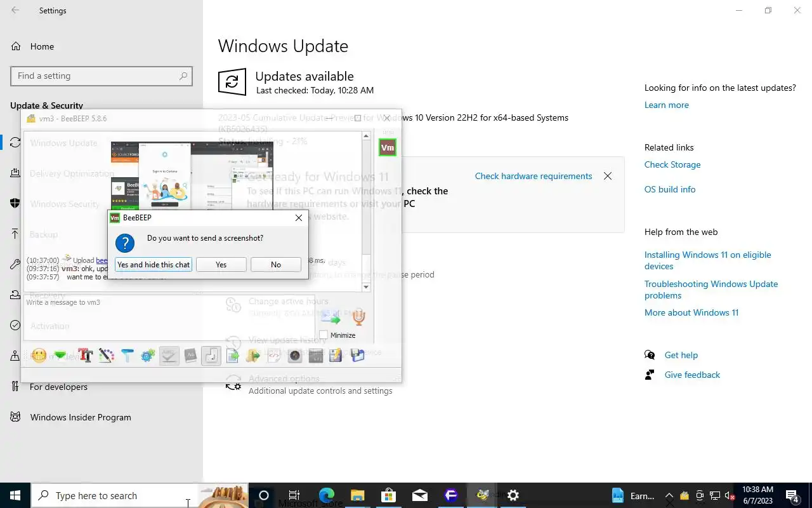Click the Windows Insider Program sidebar icon
The width and height of the screenshot is (812, 508).
[x=15, y=417]
